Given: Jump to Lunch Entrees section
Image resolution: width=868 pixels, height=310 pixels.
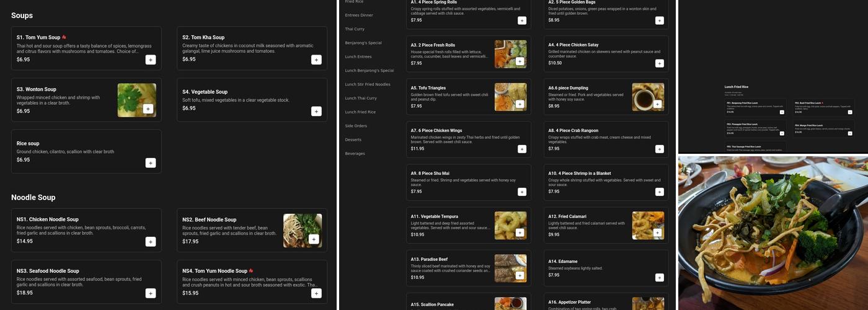Looking at the screenshot, I should pos(358,56).
